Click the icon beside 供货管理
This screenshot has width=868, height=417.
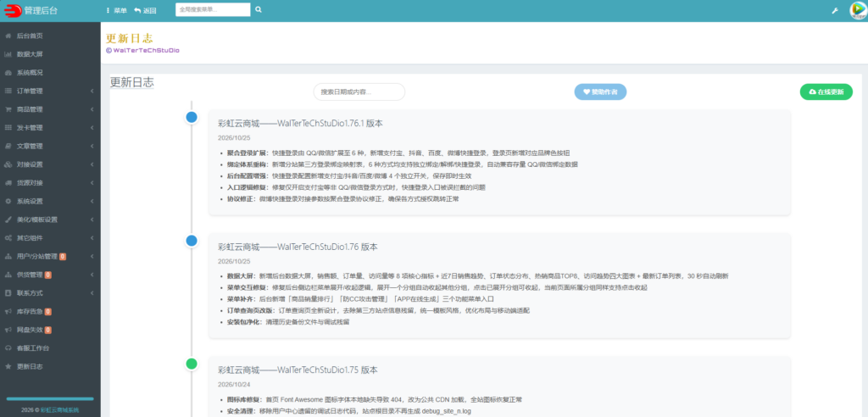(x=8, y=275)
